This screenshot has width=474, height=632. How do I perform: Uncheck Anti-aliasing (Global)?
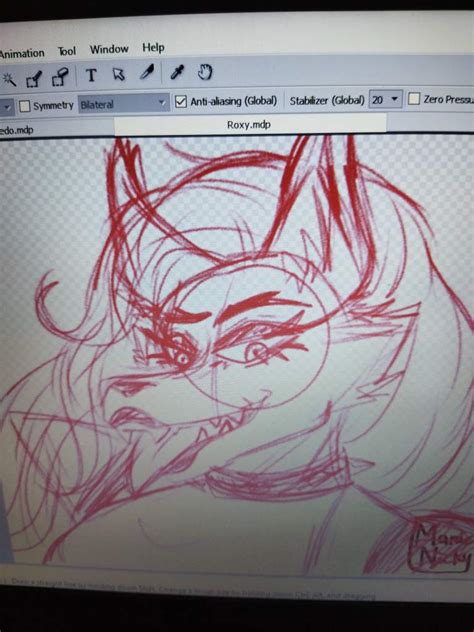click(x=181, y=102)
